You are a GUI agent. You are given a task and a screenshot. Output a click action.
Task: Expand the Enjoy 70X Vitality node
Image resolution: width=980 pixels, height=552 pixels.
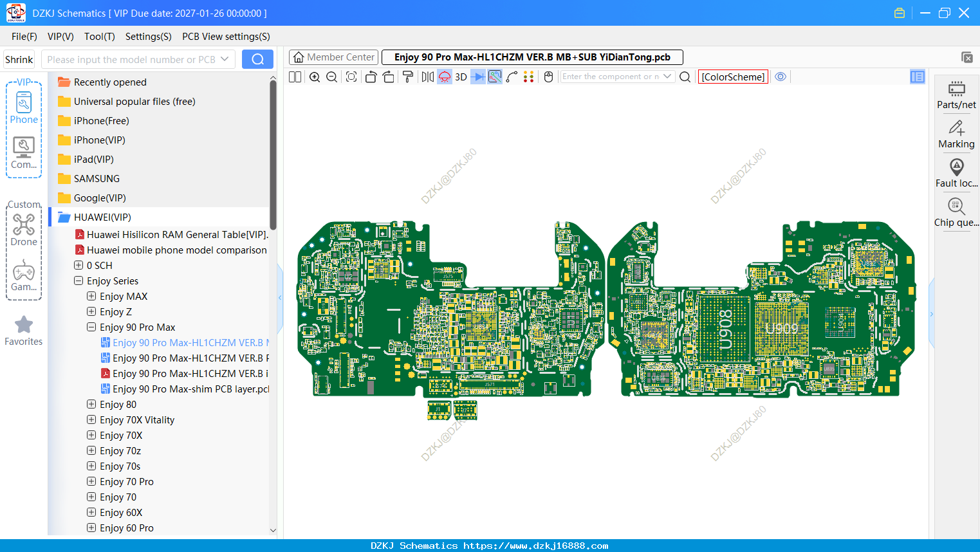pyautogui.click(x=91, y=419)
